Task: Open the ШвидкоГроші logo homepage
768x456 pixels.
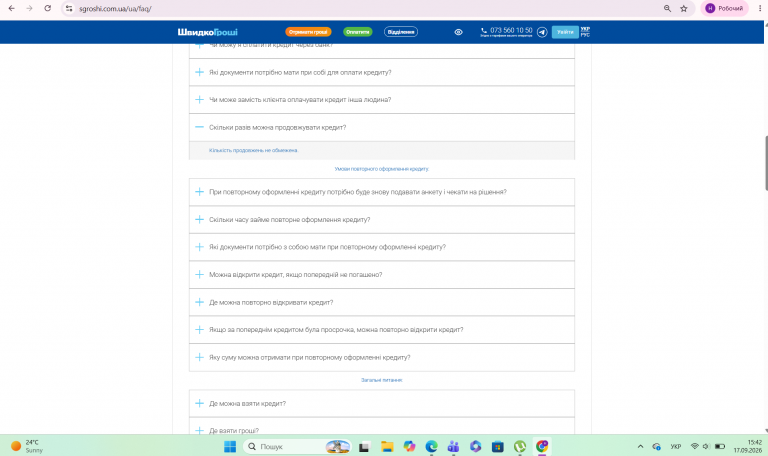Action: click(x=208, y=32)
